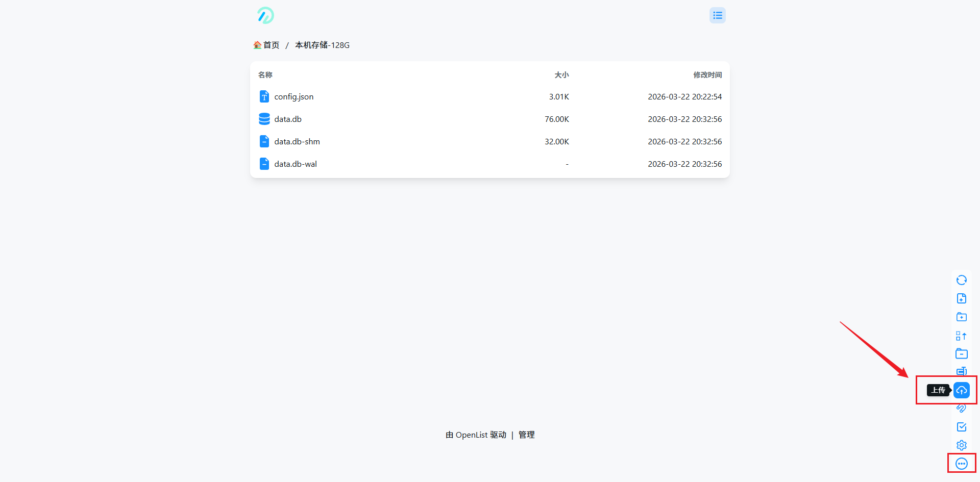This screenshot has height=482, width=980.
Task: Create a new folder via the toolbar
Action: pos(961,317)
